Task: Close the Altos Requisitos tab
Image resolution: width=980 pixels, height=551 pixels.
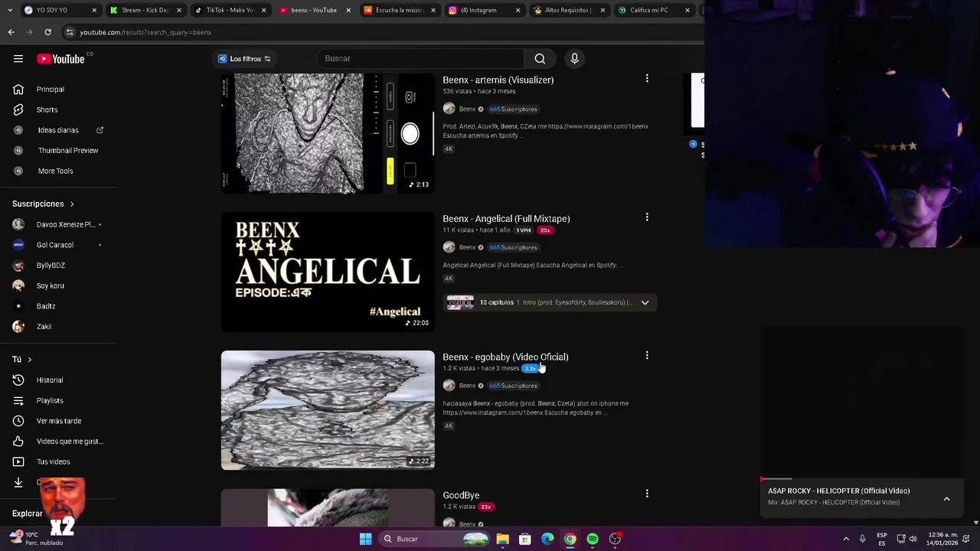Action: click(602, 10)
